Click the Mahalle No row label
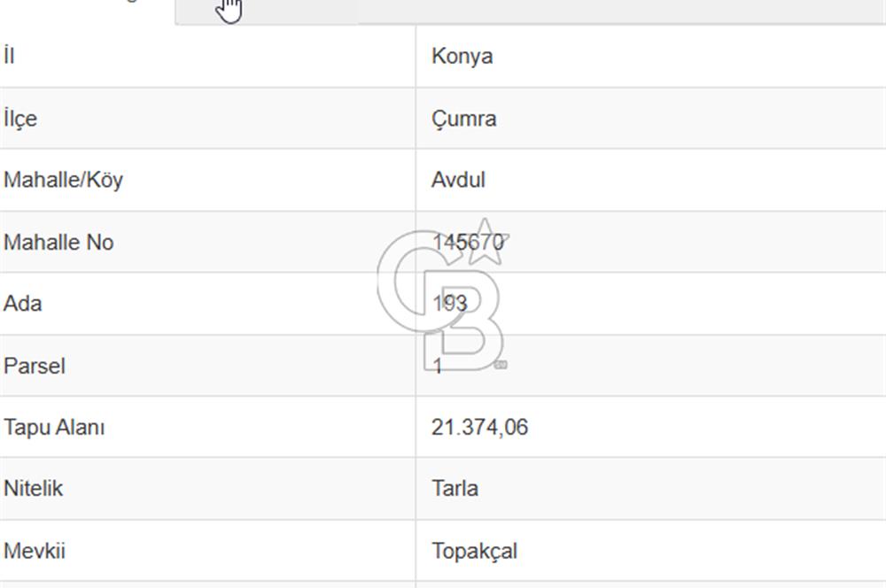The width and height of the screenshot is (886, 588). pyautogui.click(x=58, y=242)
